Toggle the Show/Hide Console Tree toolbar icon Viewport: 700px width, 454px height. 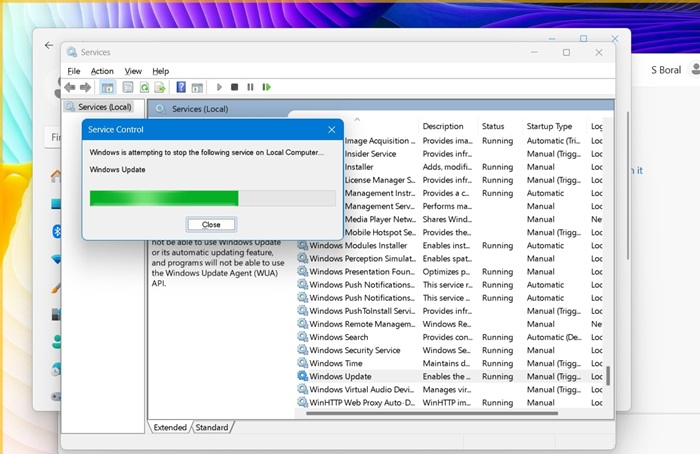(x=107, y=87)
